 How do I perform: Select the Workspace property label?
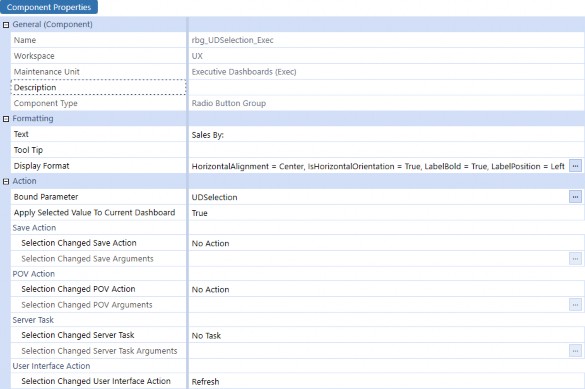tap(34, 56)
